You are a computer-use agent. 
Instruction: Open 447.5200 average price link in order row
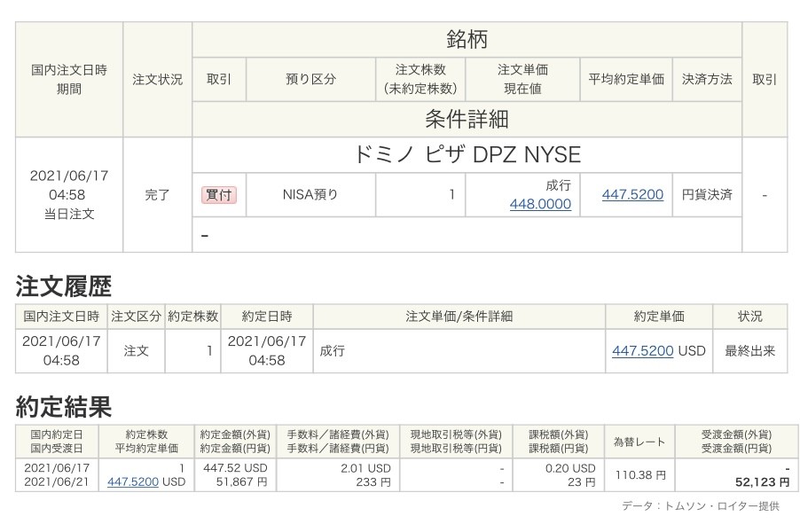click(x=632, y=194)
